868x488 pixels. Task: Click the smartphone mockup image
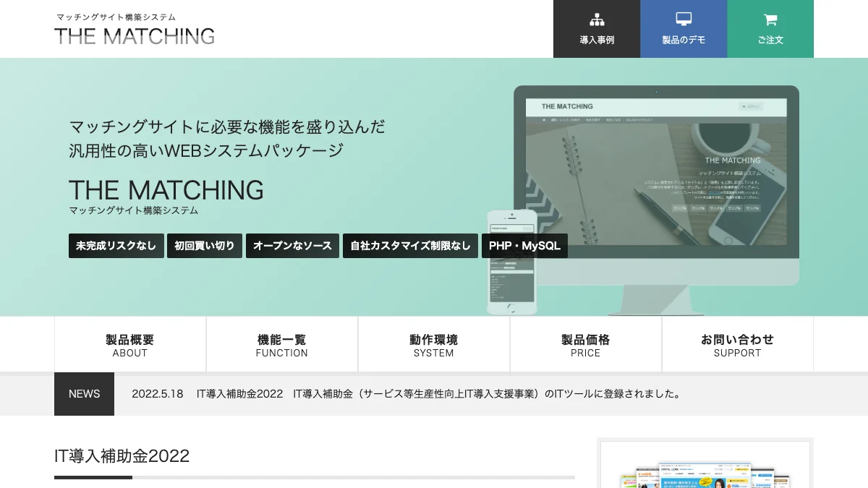[x=512, y=262]
